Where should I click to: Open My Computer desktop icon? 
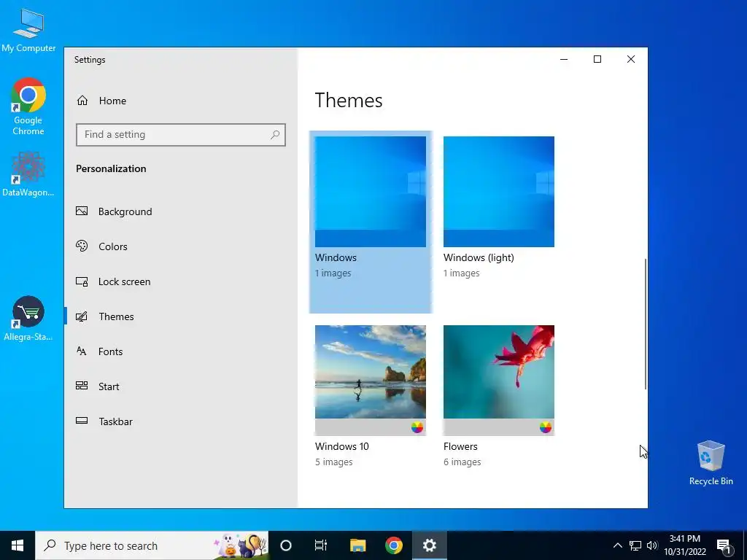click(x=28, y=31)
